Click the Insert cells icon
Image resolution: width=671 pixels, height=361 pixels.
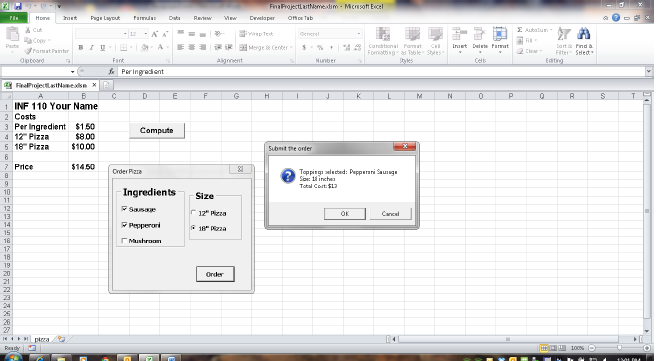click(460, 34)
